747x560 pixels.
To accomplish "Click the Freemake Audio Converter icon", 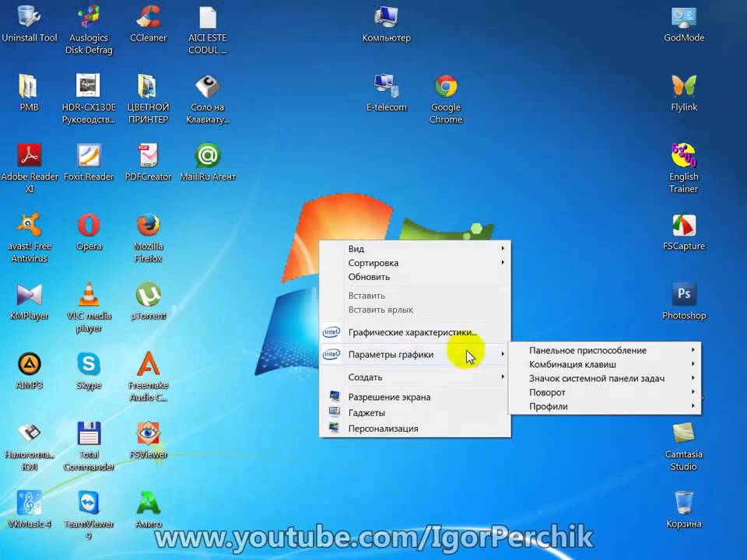I will (x=148, y=364).
